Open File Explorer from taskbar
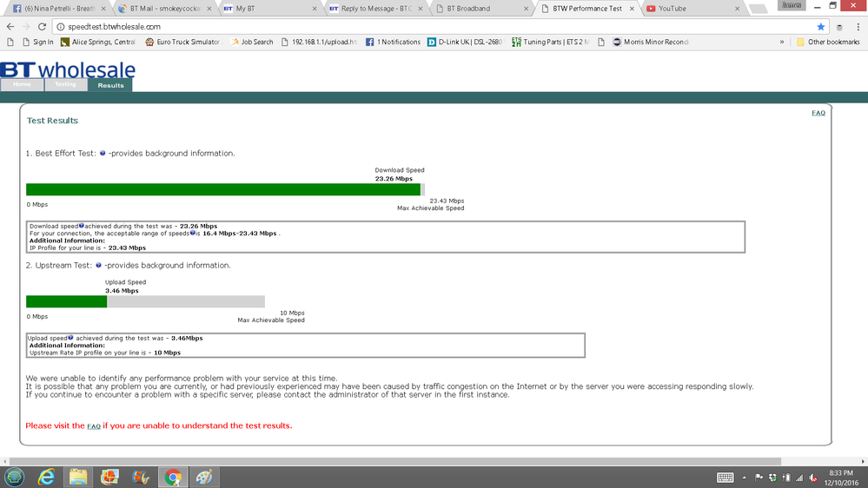Screen dimensions: 868x488 coord(78,477)
